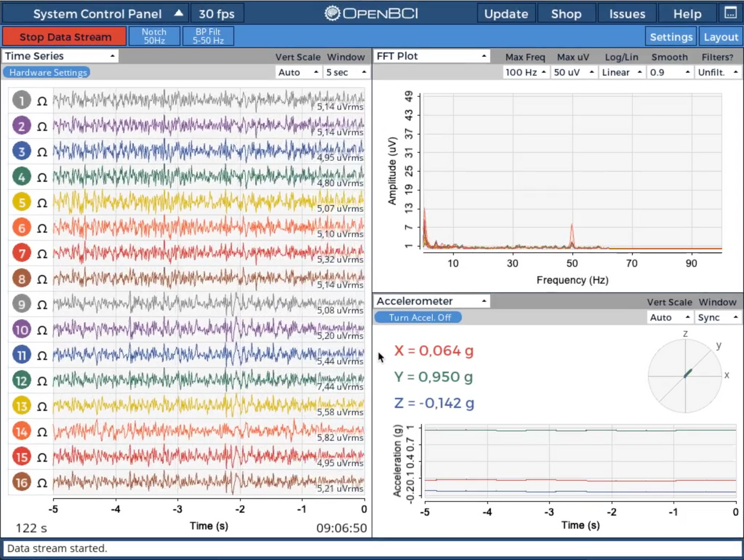Select the channel 5 circle icon
Viewport: 744px width, 560px height.
[x=22, y=202]
